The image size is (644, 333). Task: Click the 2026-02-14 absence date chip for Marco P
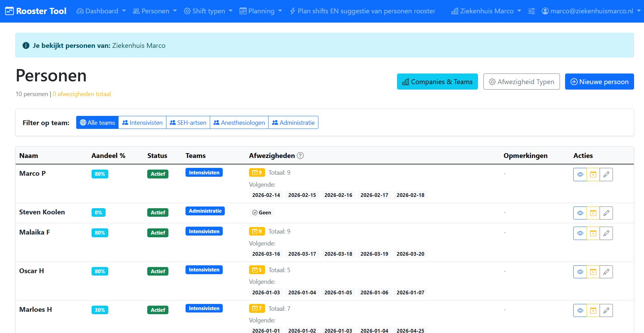coord(265,195)
